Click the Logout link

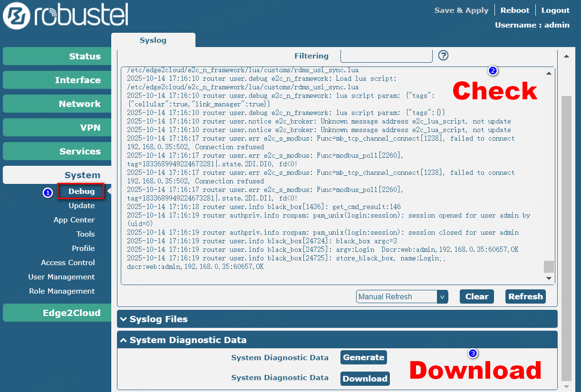555,10
